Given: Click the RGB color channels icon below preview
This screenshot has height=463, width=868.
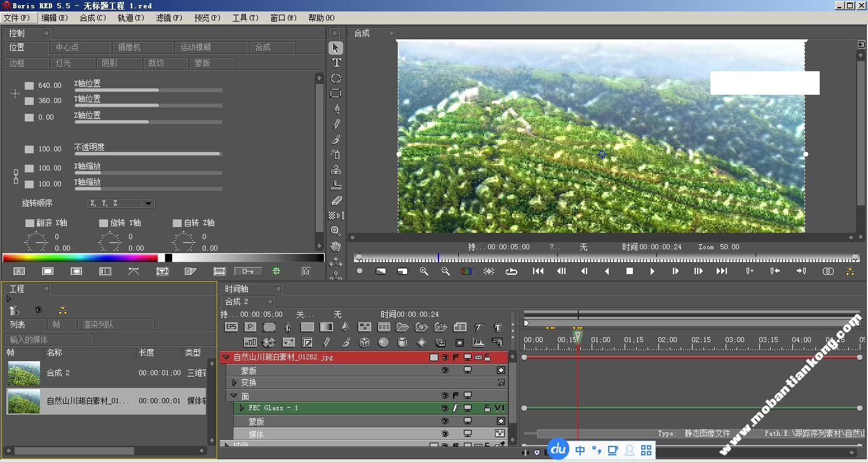Looking at the screenshot, I should click(x=467, y=271).
